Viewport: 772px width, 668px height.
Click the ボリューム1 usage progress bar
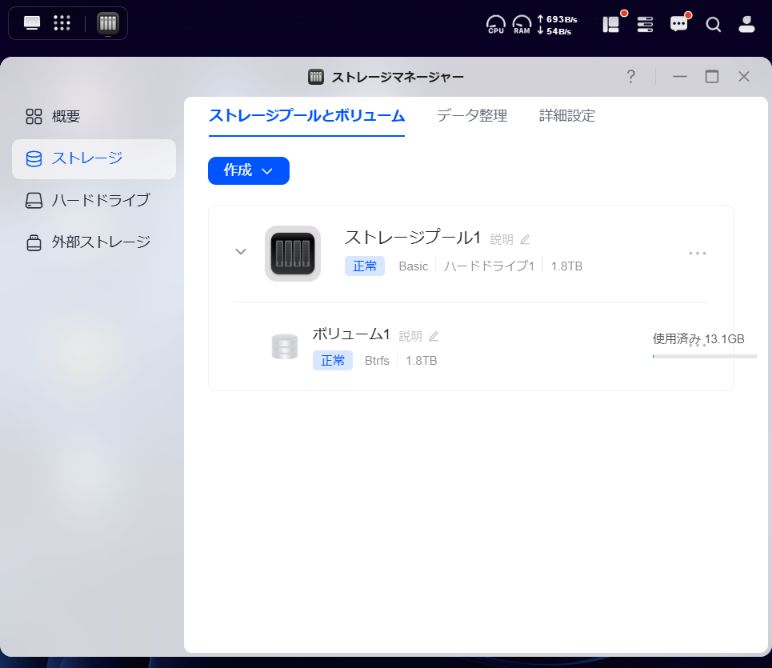coord(705,356)
